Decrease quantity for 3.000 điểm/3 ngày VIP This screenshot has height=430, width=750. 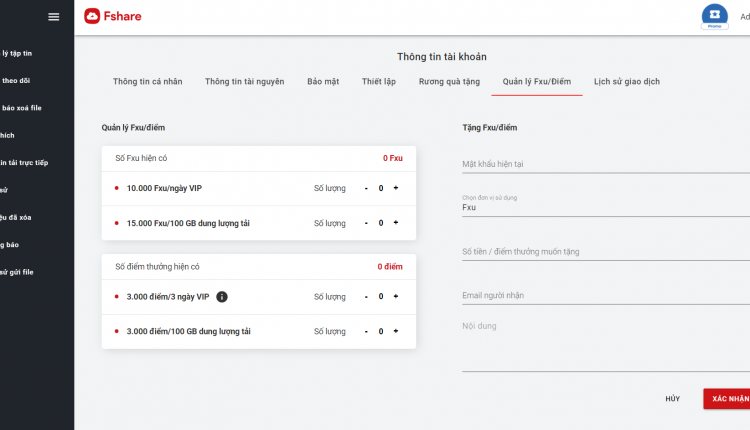tap(366, 297)
